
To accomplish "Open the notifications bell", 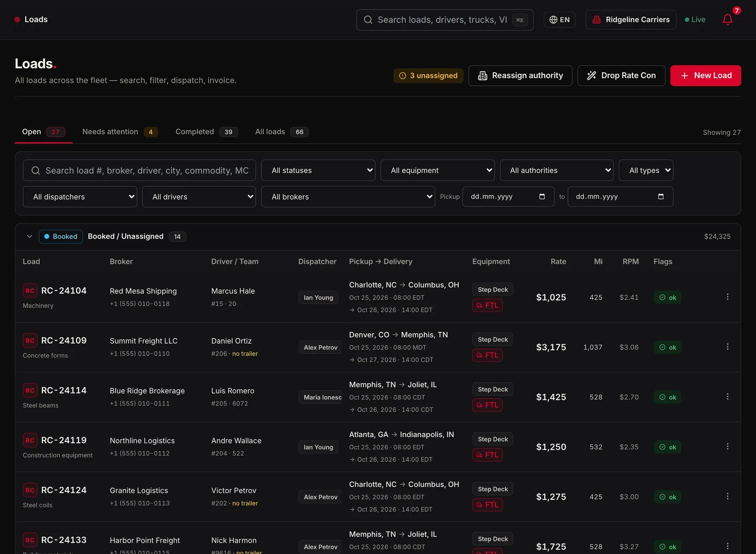I will click(727, 20).
